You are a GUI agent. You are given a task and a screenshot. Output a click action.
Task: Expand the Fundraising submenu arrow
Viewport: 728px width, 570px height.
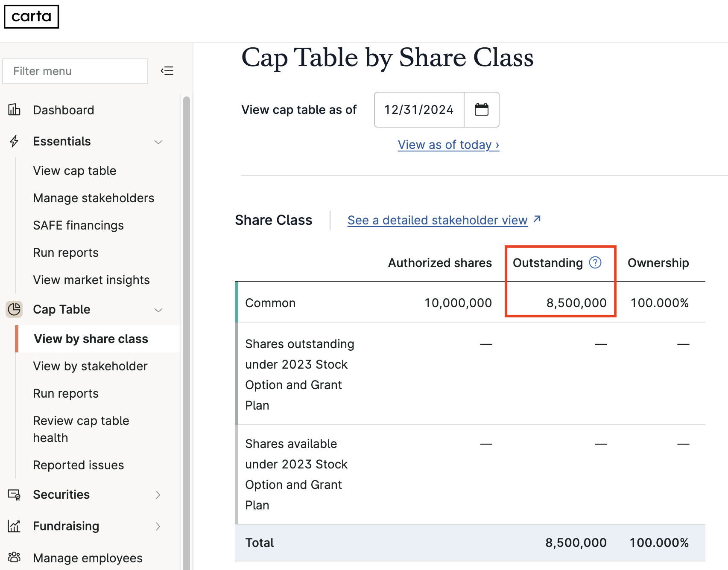tap(158, 526)
